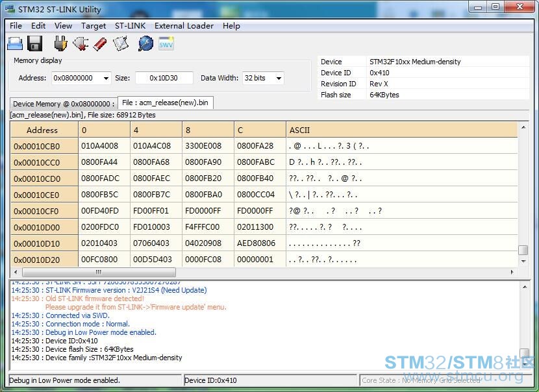539x392 pixels.
Task: Click the memory grid scroll down arrow
Action: click(x=523, y=262)
